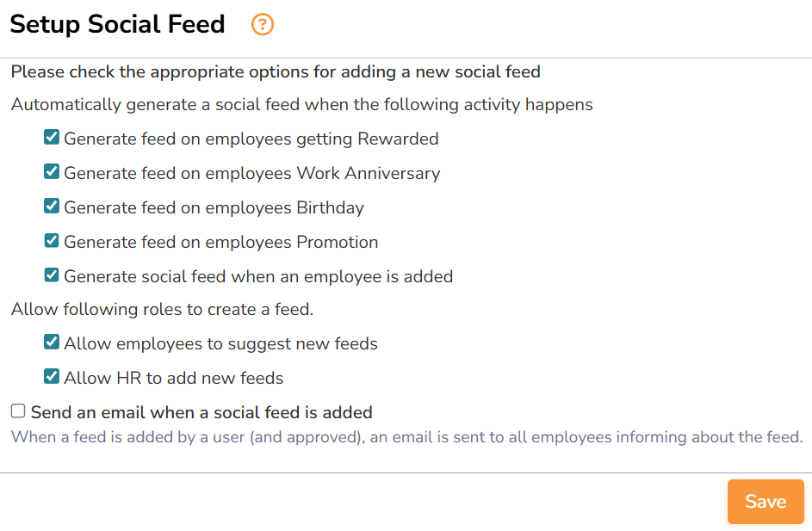Viewport: 812px width, 531px height.
Task: Uncheck the employees Promotion feed checkbox
Action: point(52,241)
